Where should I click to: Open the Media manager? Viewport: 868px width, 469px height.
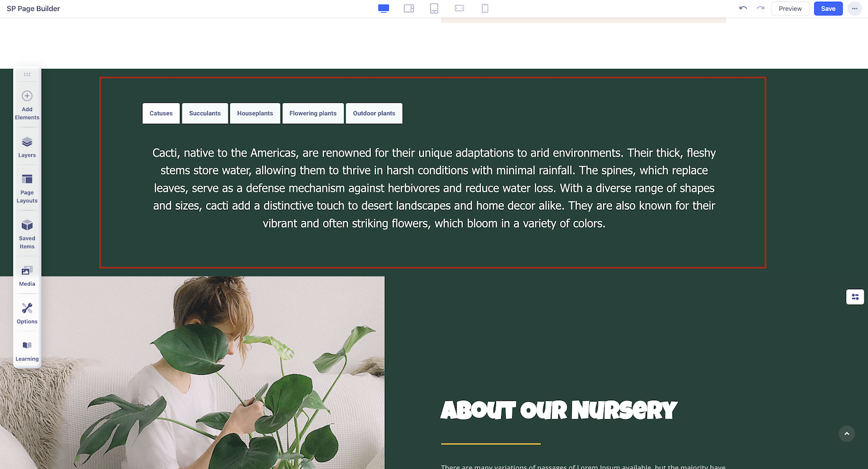(27, 276)
